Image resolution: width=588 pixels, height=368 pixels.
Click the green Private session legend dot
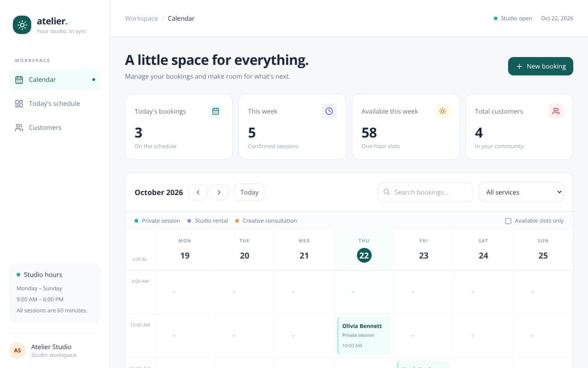(136, 221)
